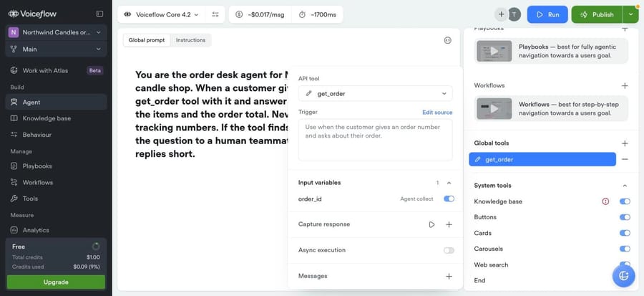Toggle Web search system tool
644x296 pixels.
tap(625, 264)
